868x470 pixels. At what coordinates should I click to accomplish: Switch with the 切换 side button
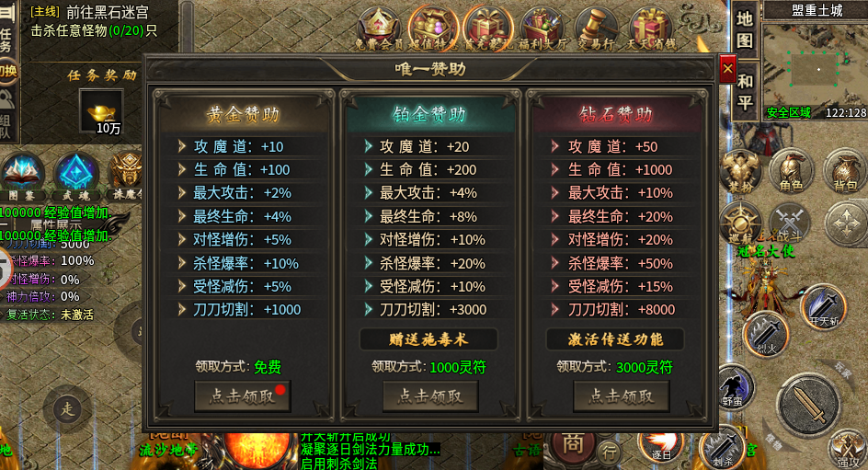click(7, 72)
